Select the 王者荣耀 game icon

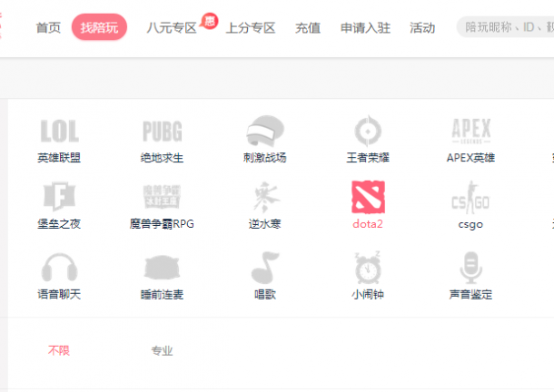368,131
